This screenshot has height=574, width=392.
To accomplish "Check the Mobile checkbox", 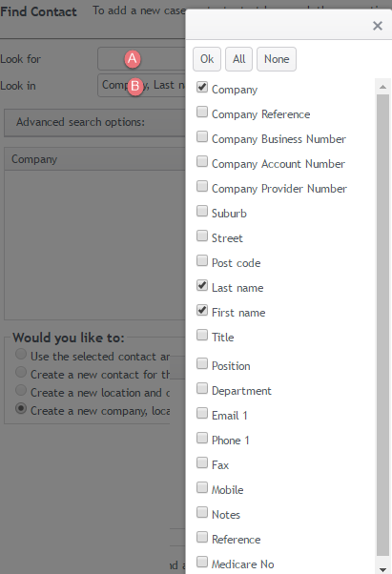I will 202,487.
